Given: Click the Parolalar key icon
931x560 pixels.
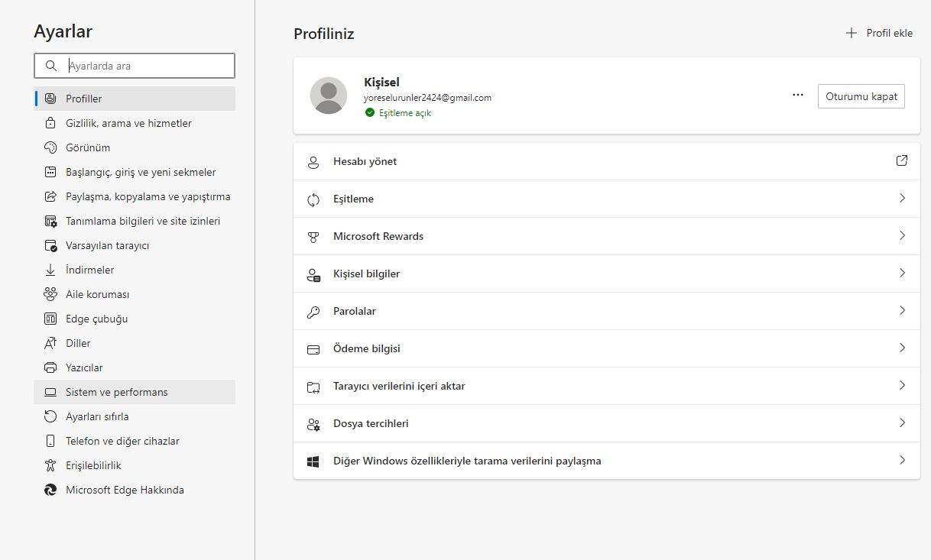Looking at the screenshot, I should point(313,312).
